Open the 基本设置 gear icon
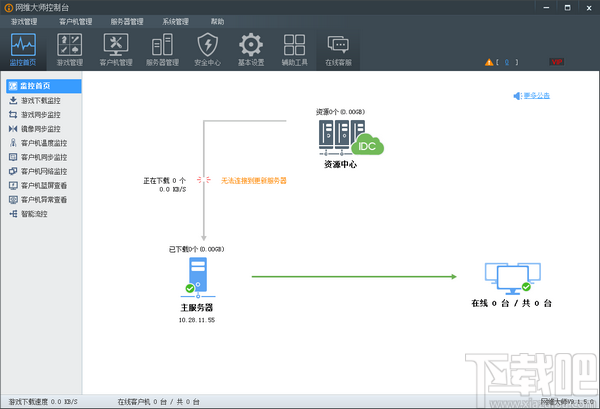 click(251, 50)
